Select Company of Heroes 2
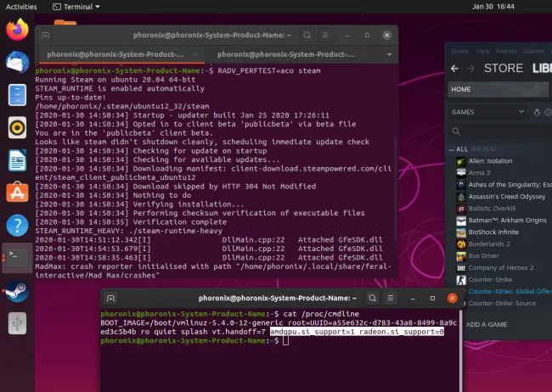The height and width of the screenshot is (392, 552). [500, 268]
